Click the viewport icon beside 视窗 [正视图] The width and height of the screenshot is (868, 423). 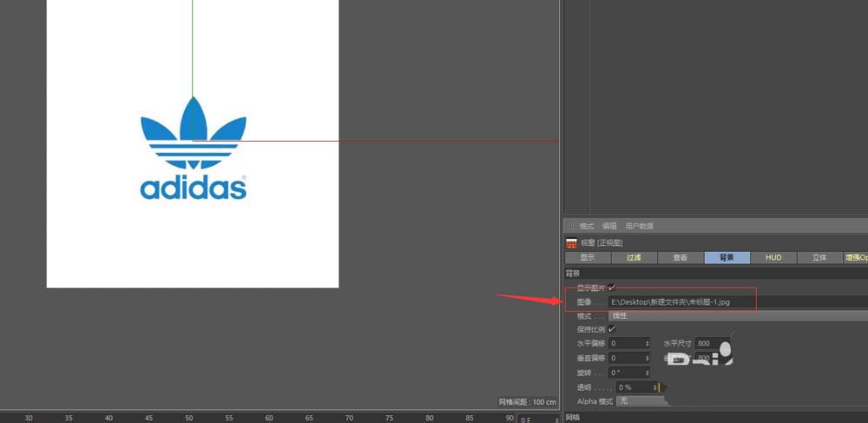click(x=571, y=243)
